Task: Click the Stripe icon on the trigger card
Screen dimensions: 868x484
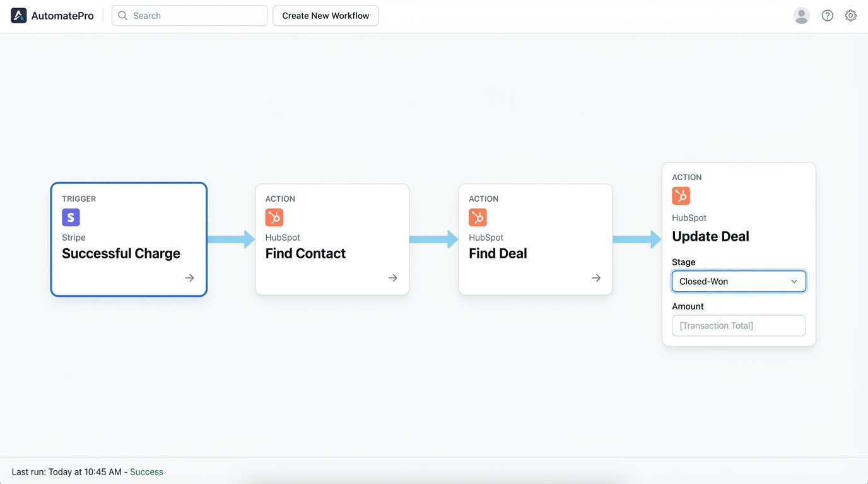Action: click(x=71, y=217)
